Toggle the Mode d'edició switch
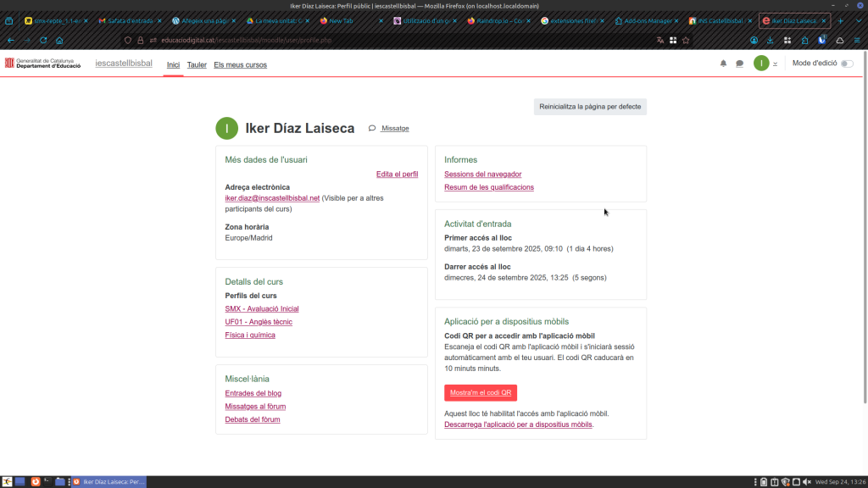 [x=846, y=64]
